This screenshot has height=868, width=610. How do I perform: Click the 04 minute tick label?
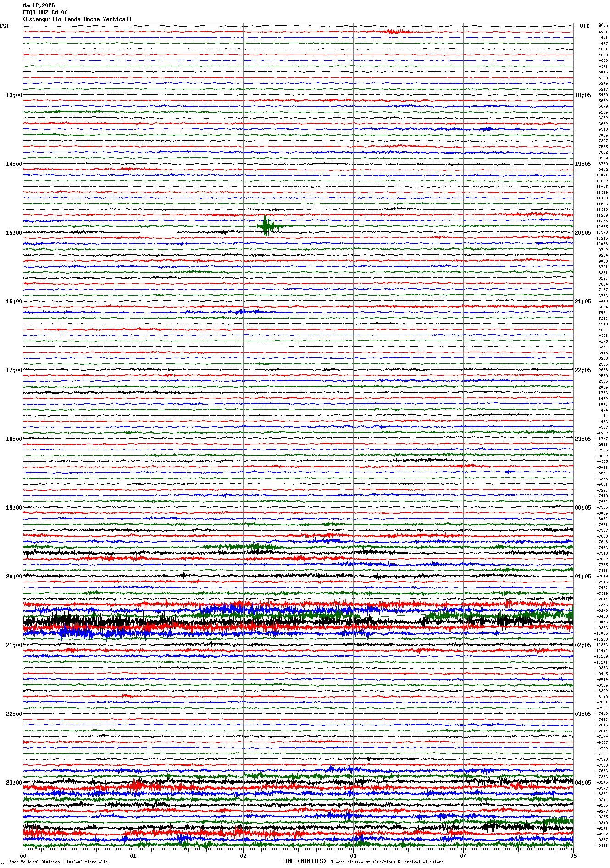(x=463, y=856)
